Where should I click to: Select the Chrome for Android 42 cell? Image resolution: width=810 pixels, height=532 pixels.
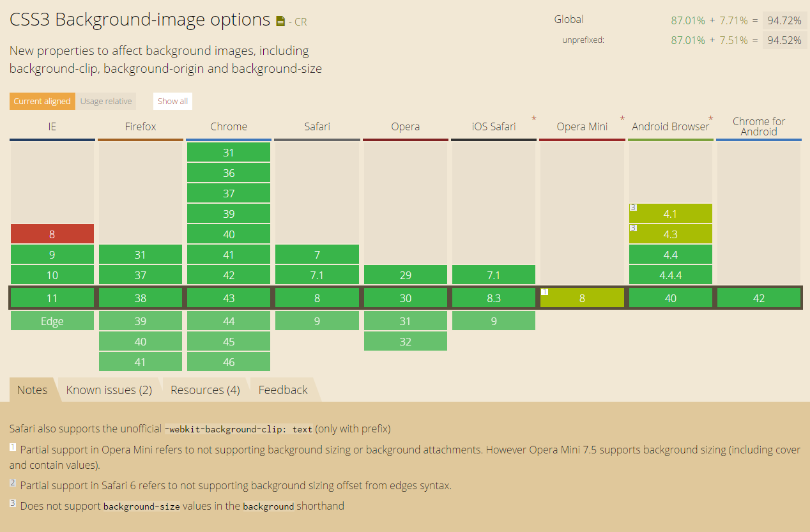click(x=759, y=298)
